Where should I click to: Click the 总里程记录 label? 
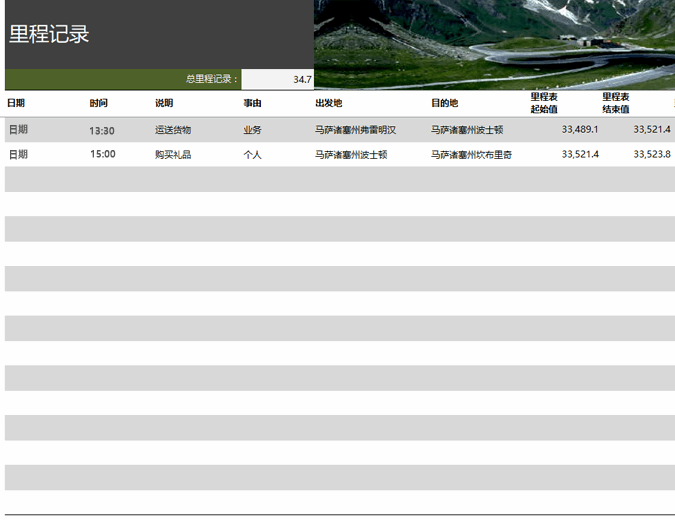coord(212,80)
